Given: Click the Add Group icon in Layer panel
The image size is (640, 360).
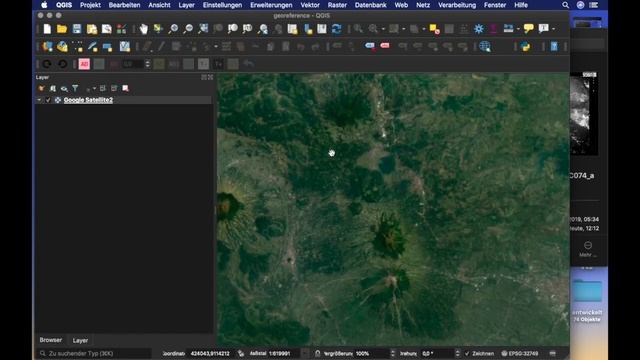Looking at the screenshot, I should (53, 88).
